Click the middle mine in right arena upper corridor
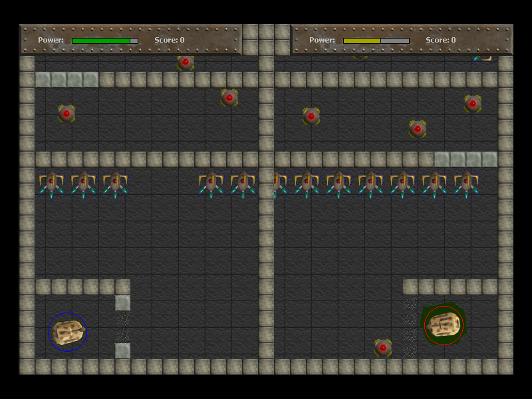This screenshot has height=399, width=532. pos(418,129)
